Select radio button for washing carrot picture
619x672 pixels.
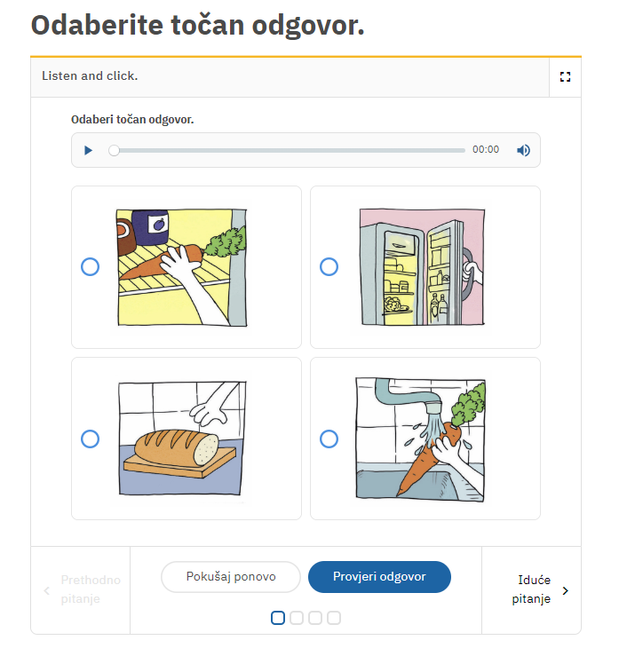[x=329, y=439]
